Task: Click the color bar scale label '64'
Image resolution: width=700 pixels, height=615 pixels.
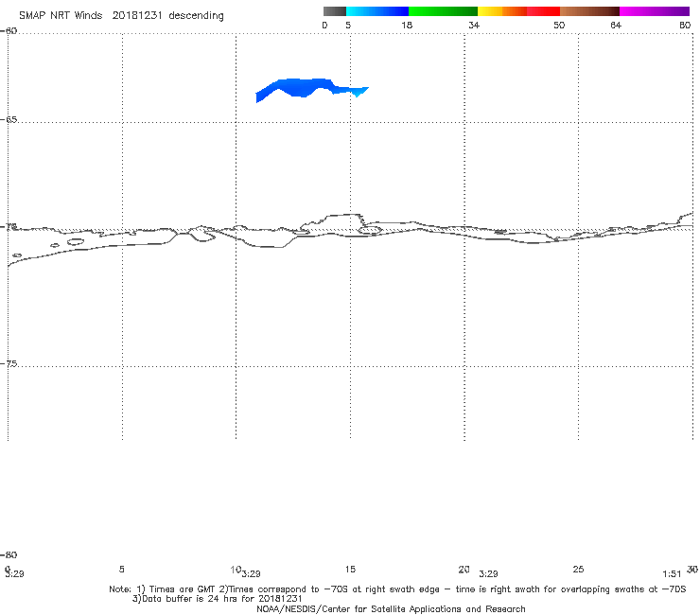Action: point(616,26)
